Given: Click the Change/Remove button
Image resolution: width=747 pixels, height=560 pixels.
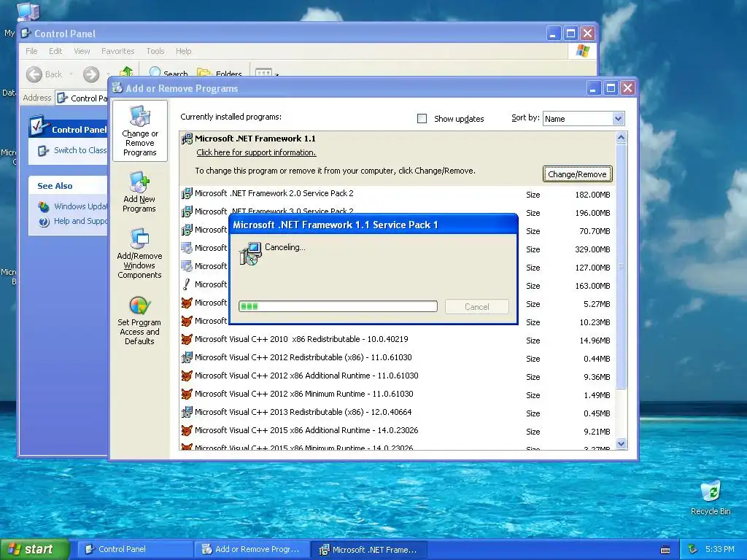Looking at the screenshot, I should (578, 174).
